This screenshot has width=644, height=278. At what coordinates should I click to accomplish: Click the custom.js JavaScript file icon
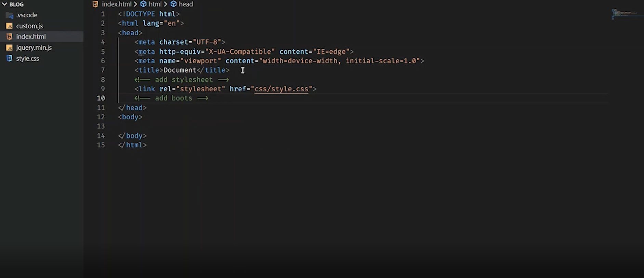[x=10, y=26]
